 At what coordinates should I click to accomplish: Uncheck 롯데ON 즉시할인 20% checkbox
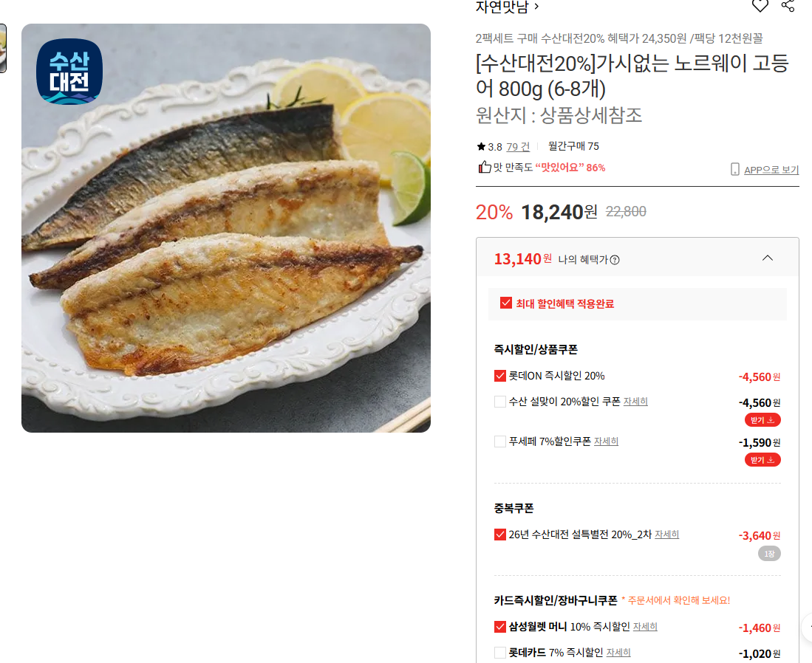point(499,376)
